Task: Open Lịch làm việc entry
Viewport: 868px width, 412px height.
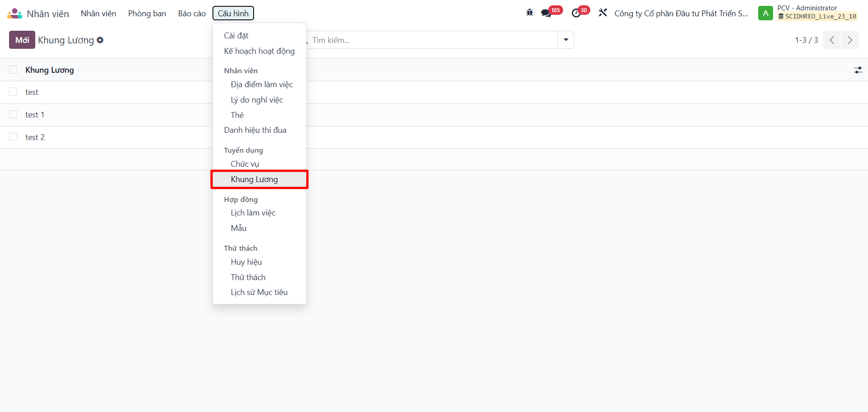Action: [x=259, y=213]
